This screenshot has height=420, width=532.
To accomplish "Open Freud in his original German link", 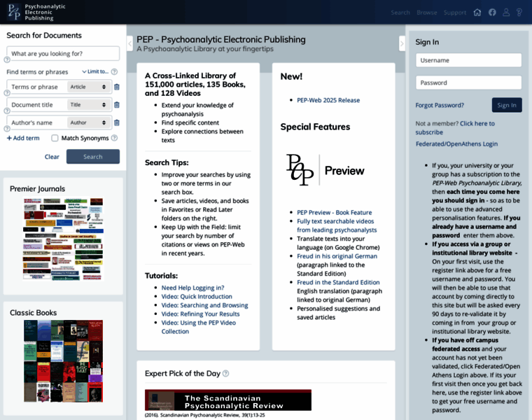I will pos(337,256).
